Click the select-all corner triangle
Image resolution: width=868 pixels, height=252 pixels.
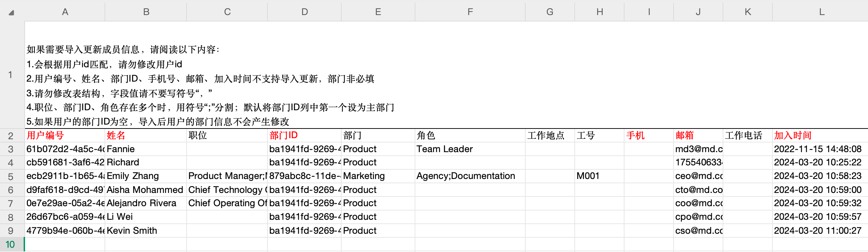click(x=11, y=13)
